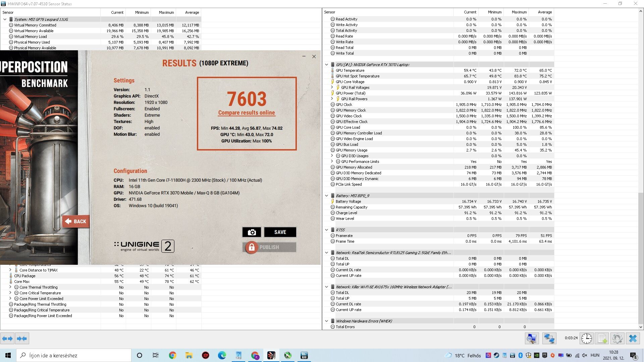The height and width of the screenshot is (362, 644).
Task: Click the reset clock icon in HWiNFO toolbar
Action: point(586,339)
